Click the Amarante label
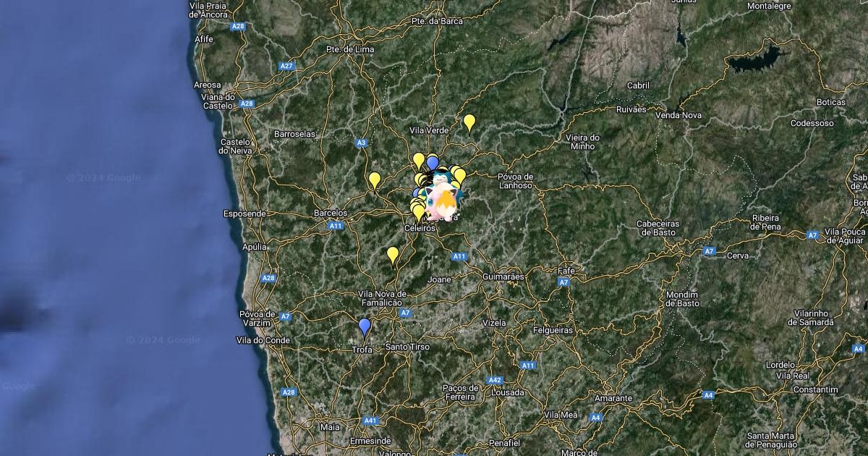The height and width of the screenshot is (456, 868). (613, 398)
